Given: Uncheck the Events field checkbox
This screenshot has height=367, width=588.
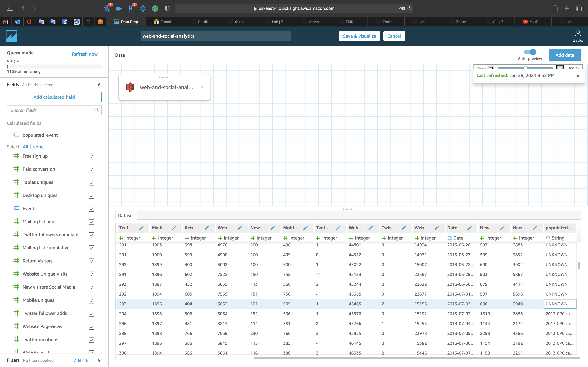Looking at the screenshot, I should [91, 209].
